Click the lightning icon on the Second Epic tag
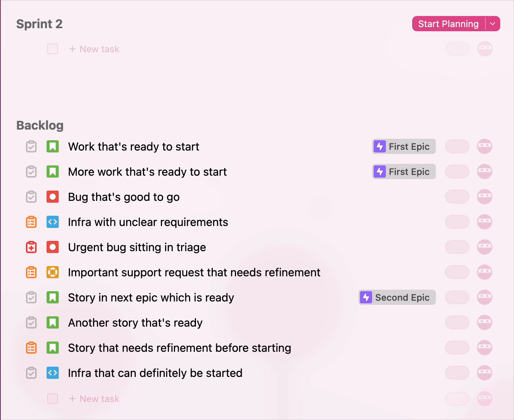The height and width of the screenshot is (420, 514). [366, 298]
